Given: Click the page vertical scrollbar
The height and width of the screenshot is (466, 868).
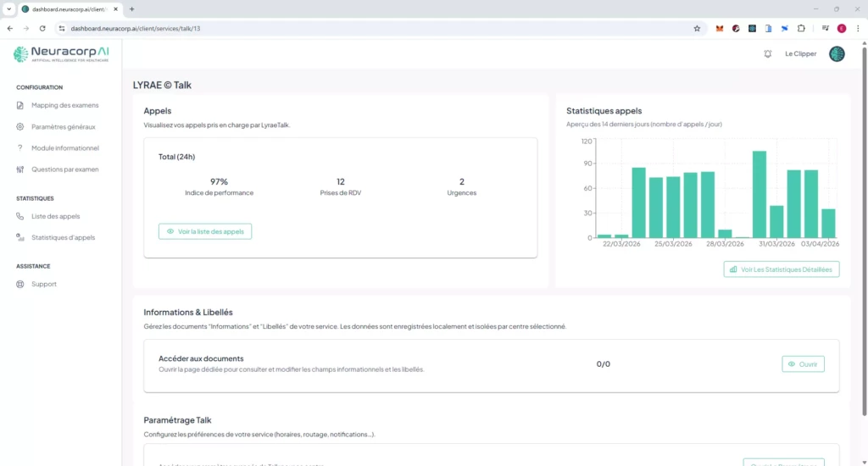Looking at the screenshot, I should coord(864,232).
